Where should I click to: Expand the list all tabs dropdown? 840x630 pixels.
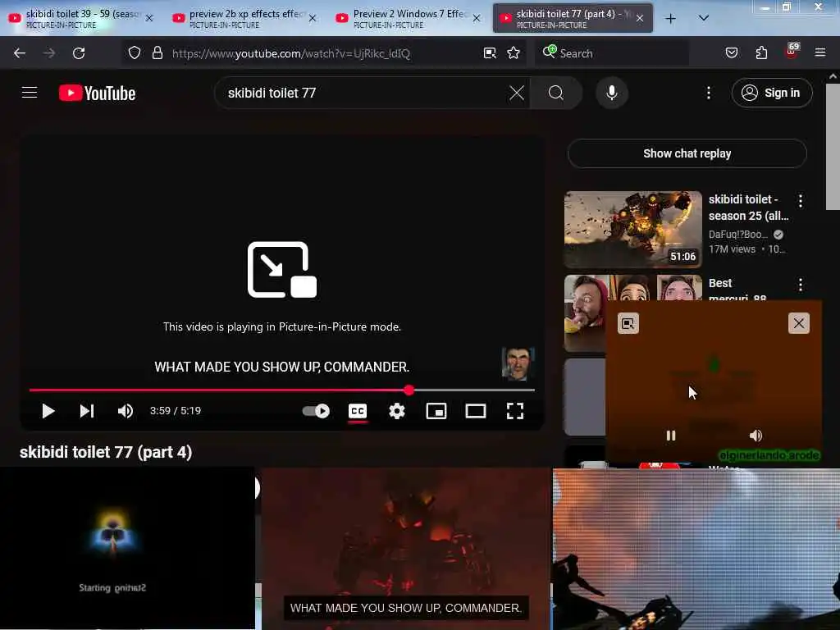[x=704, y=18]
